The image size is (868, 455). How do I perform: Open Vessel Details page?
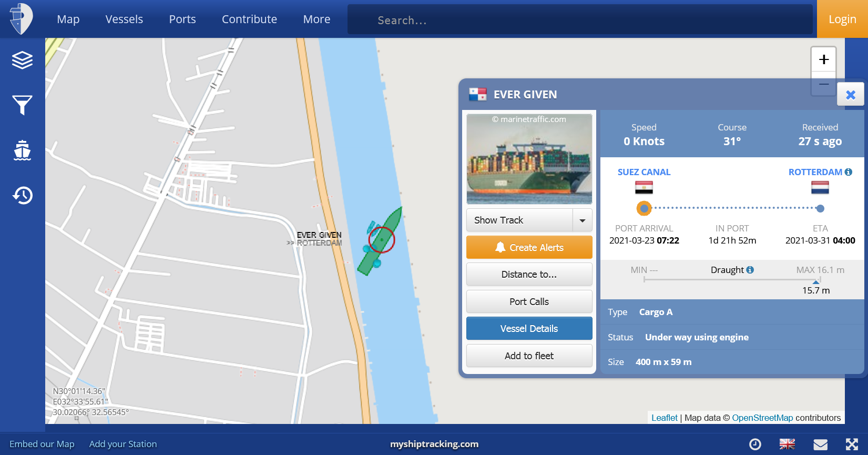tap(529, 329)
